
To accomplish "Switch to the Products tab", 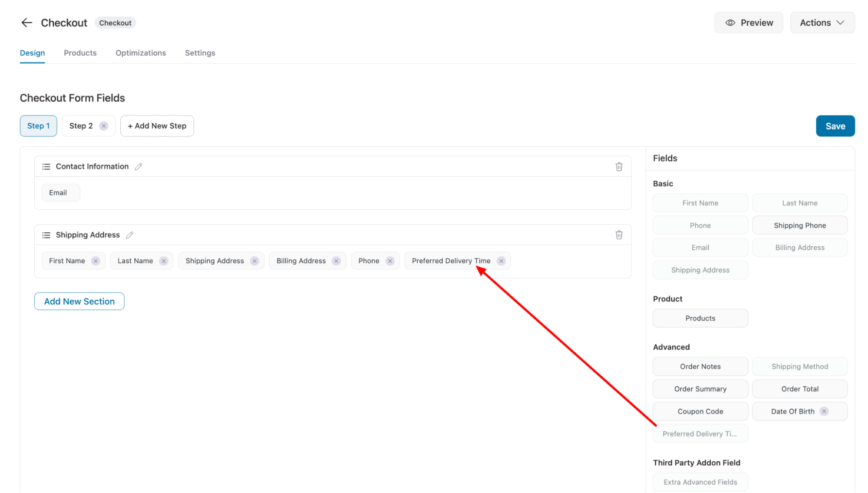I will tap(80, 53).
